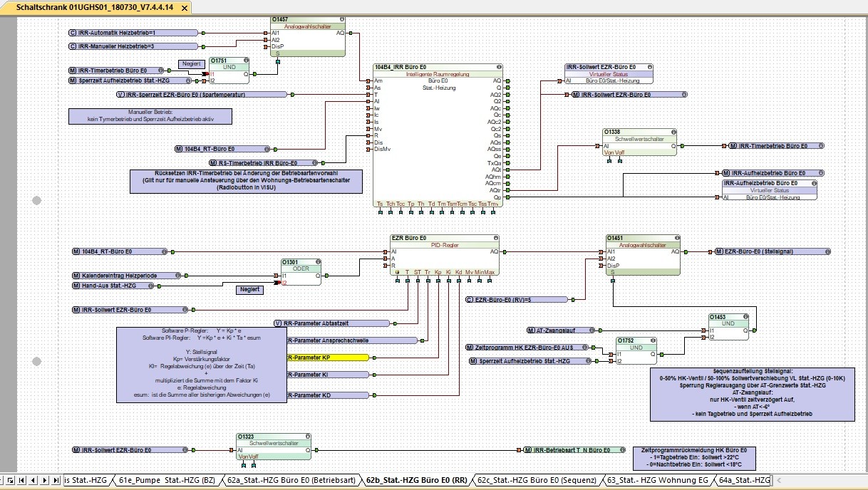Click info icon on EZR Büro E0 PID-Regler
Viewport: 868px width, 490px height.
(x=495, y=238)
